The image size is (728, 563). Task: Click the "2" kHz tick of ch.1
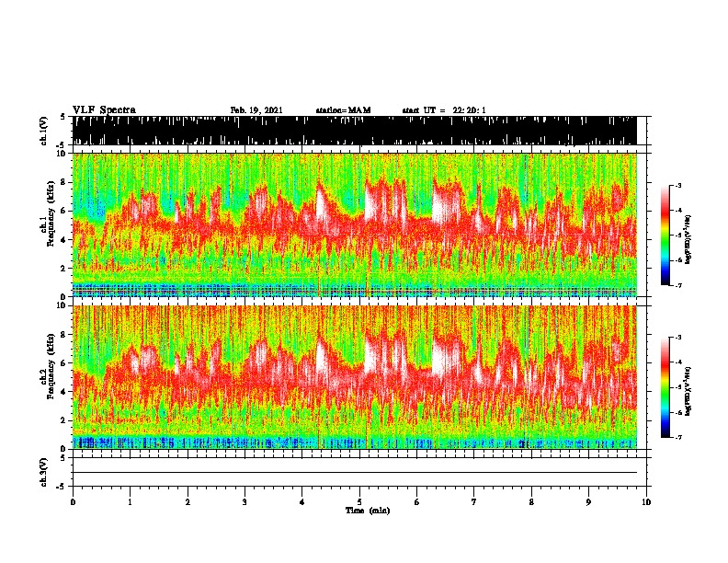click(x=64, y=268)
